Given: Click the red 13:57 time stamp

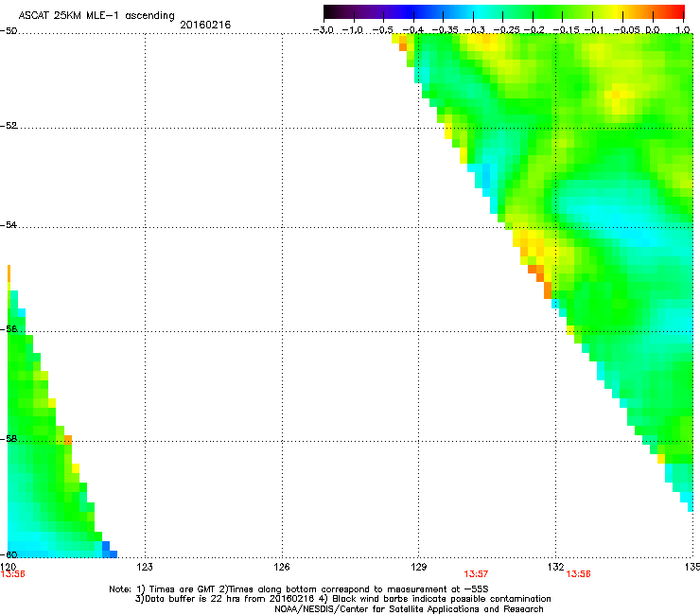Looking at the screenshot, I should [x=476, y=574].
